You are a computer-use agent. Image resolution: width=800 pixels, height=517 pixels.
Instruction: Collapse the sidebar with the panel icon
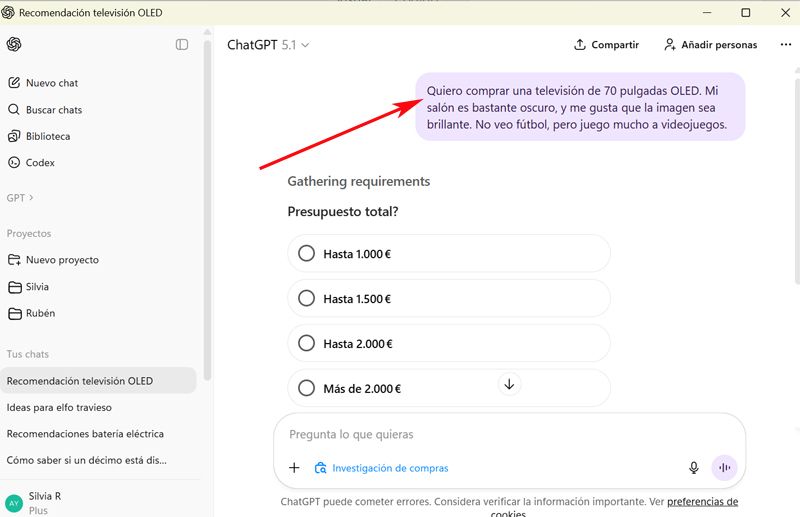[x=182, y=44]
